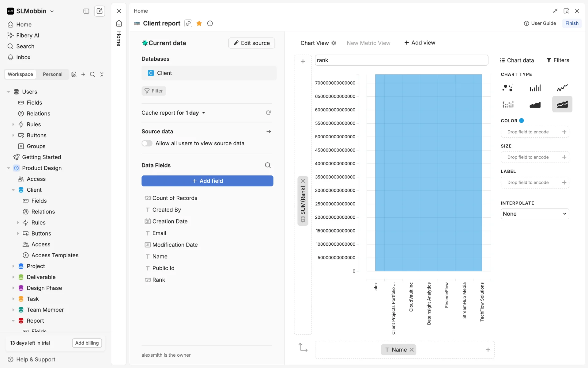Click the Add field button
The image size is (588, 368).
coord(207,181)
